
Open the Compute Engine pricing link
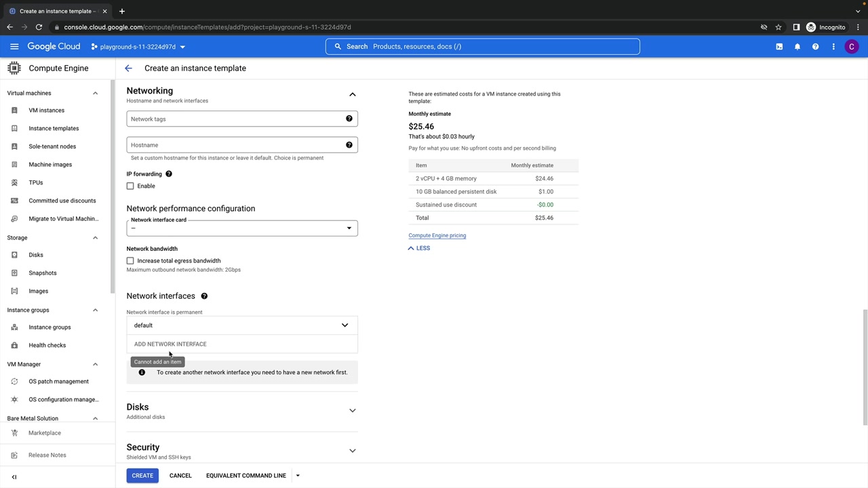tap(437, 236)
